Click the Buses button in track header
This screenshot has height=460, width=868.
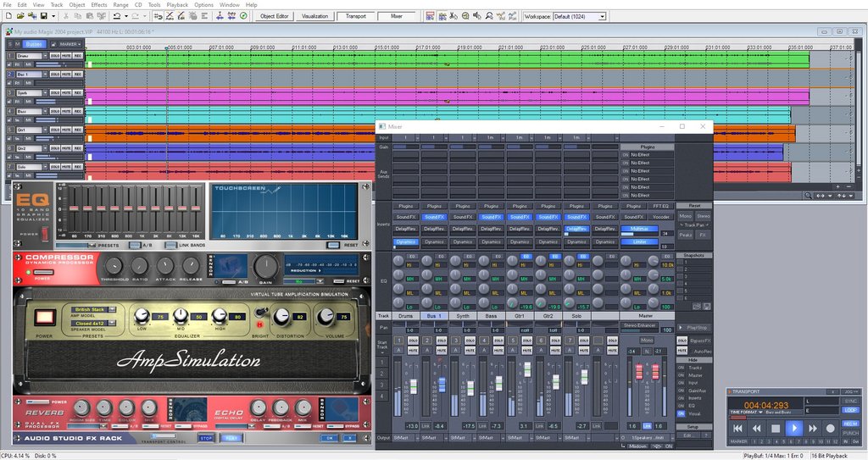click(x=33, y=44)
